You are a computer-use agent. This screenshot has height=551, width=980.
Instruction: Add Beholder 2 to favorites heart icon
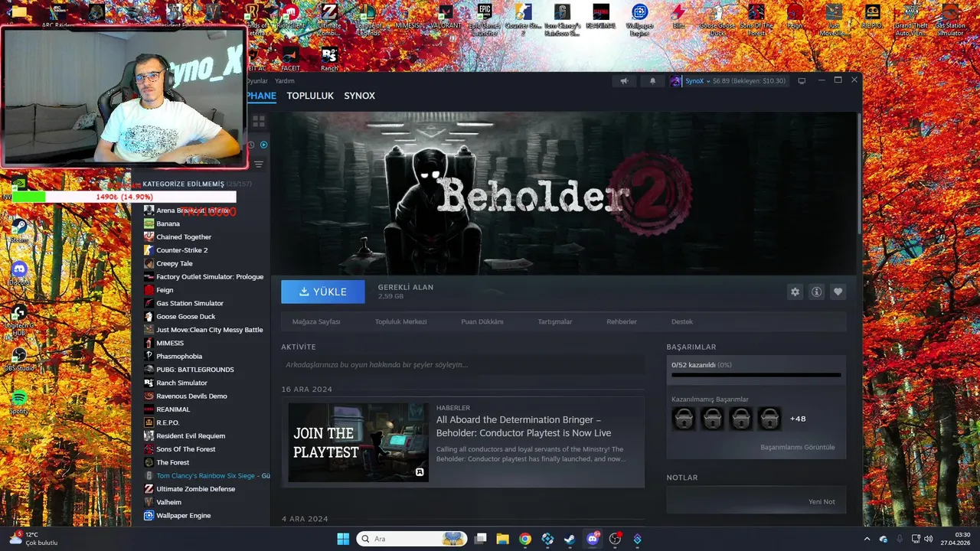click(838, 292)
